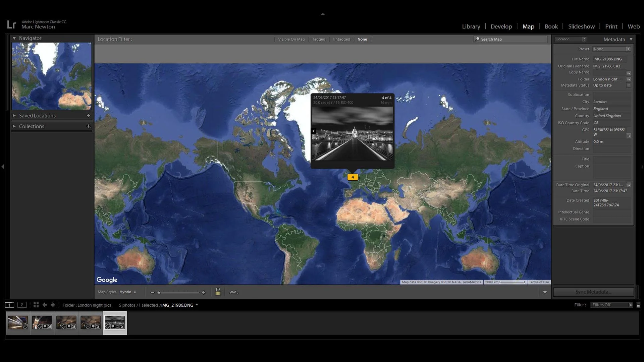Expand the Saved Locations panel
The image size is (644, 362).
pos(14,115)
